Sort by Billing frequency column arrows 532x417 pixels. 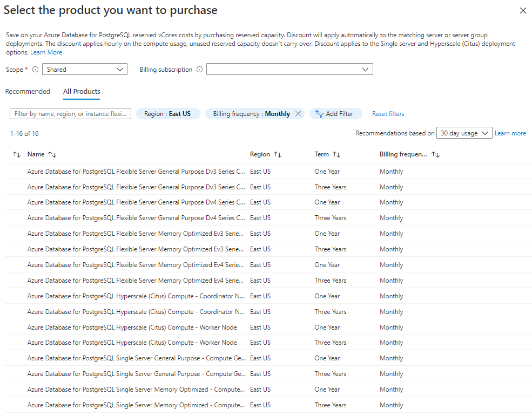pyautogui.click(x=436, y=154)
